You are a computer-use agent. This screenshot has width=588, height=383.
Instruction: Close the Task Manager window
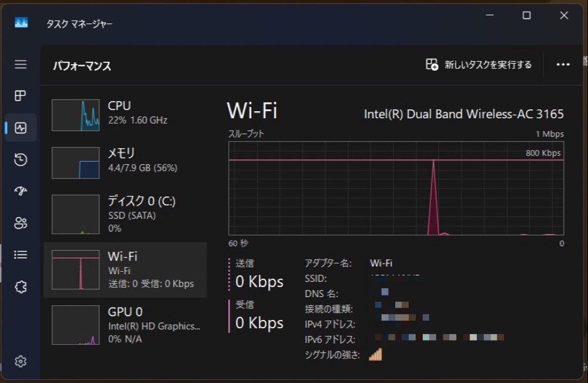tap(564, 15)
